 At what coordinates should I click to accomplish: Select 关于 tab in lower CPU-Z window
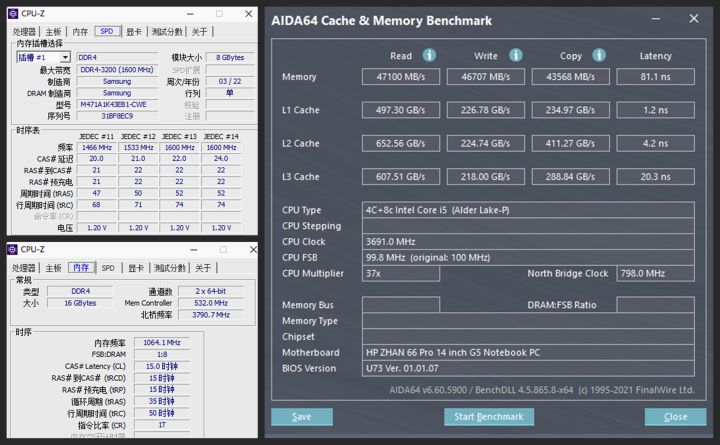click(x=203, y=268)
